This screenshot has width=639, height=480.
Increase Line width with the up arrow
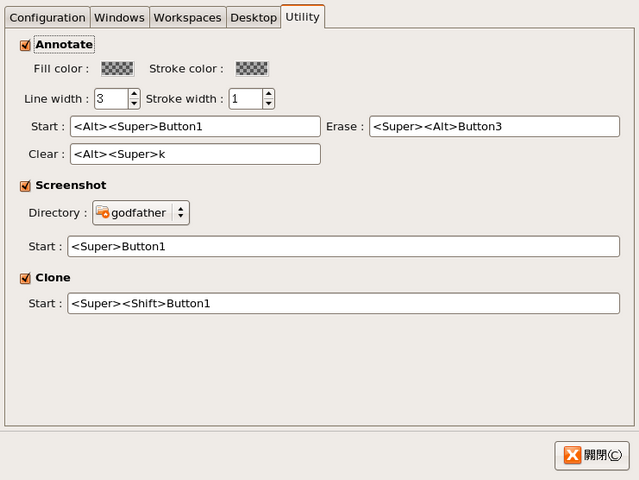tap(134, 94)
